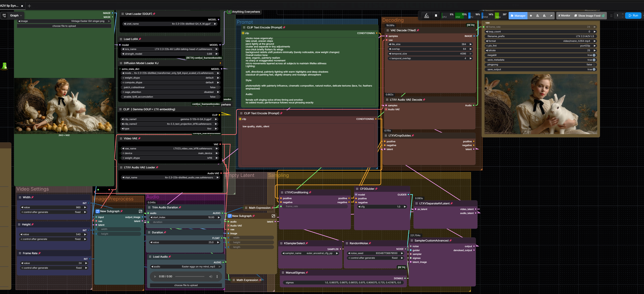Click the bookmark icon in top toolbar

(x=436, y=15)
